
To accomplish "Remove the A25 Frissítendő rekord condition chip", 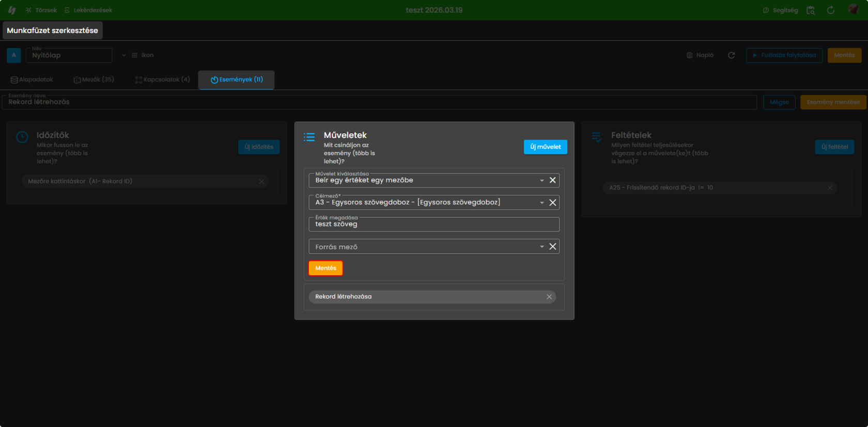I will pos(830,188).
